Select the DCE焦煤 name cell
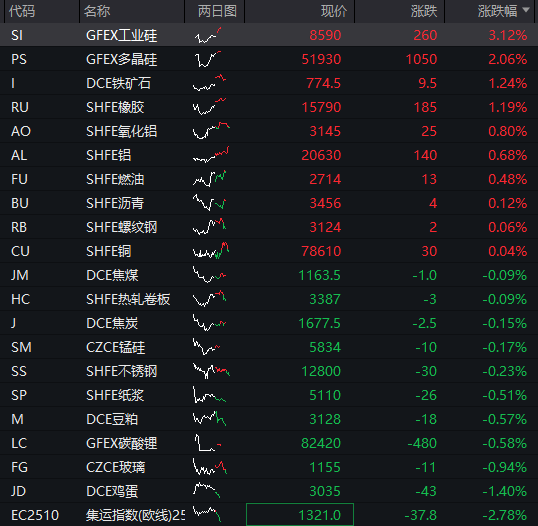The height and width of the screenshot is (526, 538). [x=112, y=276]
